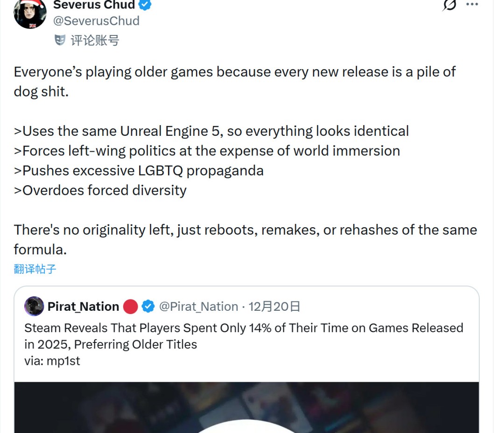This screenshot has width=504, height=433.
Task: Click the verified badge beside Pirat_Nation
Action: point(148,307)
